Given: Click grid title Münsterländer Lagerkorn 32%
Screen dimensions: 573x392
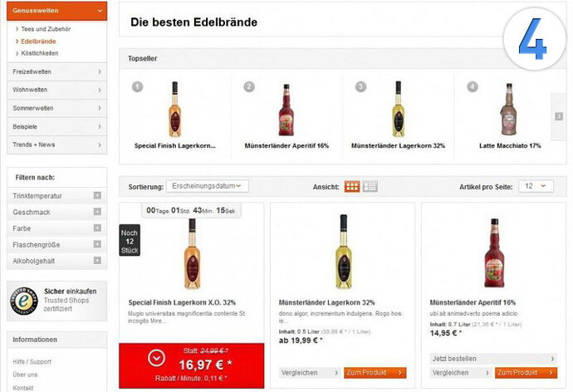Looking at the screenshot, I should (326, 302).
